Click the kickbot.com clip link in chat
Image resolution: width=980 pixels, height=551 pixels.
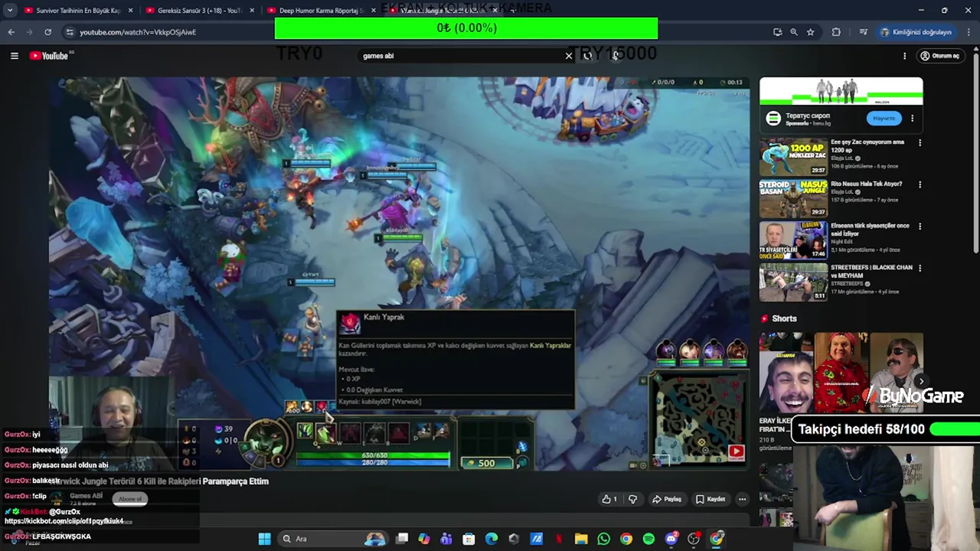[x=64, y=521]
